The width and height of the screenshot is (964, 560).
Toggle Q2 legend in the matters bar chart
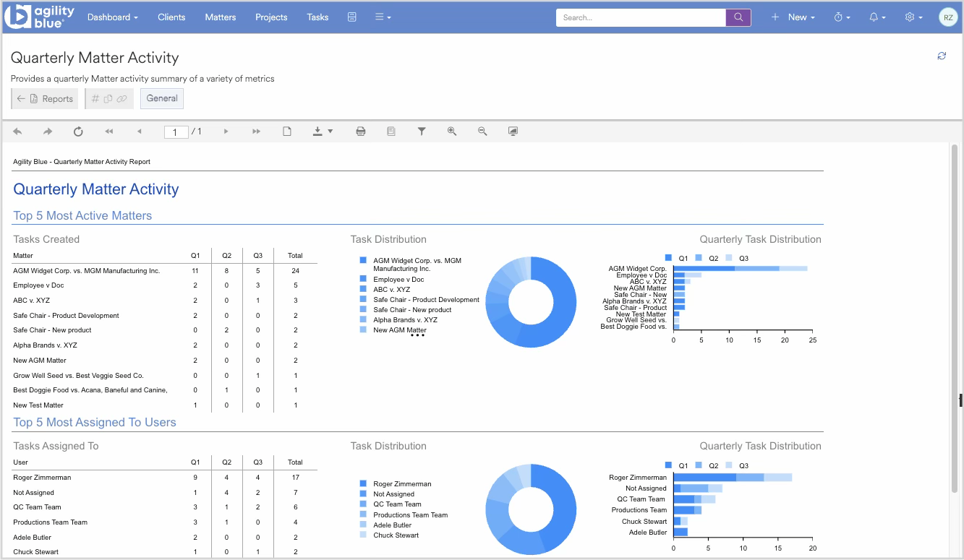[707, 258]
